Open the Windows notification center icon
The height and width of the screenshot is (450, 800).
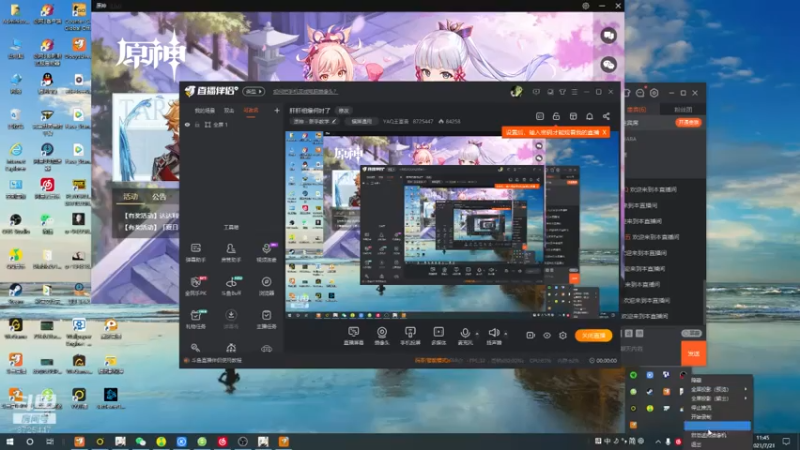[x=787, y=441]
